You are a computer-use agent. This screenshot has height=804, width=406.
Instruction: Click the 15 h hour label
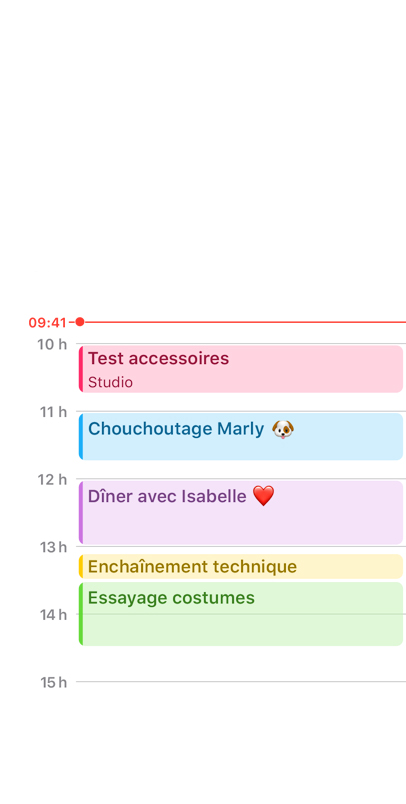[54, 682]
